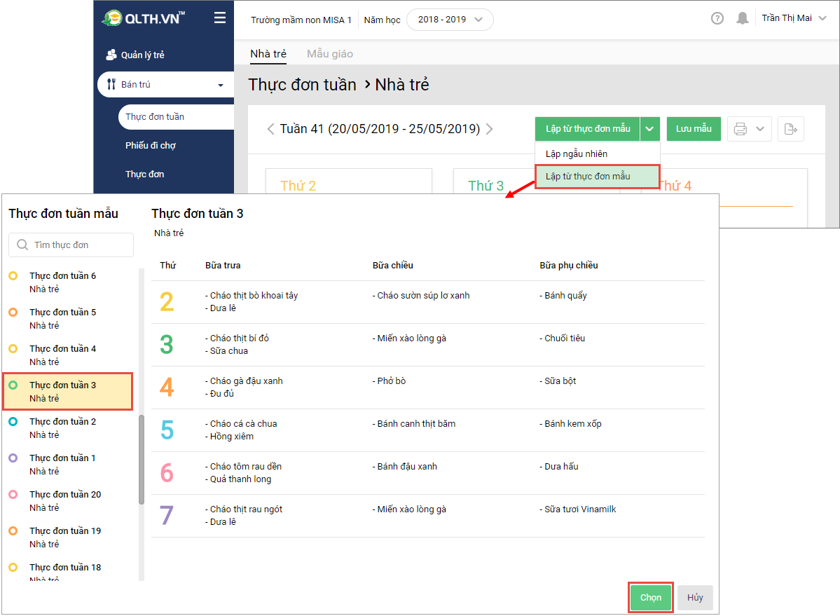The image size is (840, 616).
Task: Click the Dưa hấu snack entry
Action: click(559, 467)
